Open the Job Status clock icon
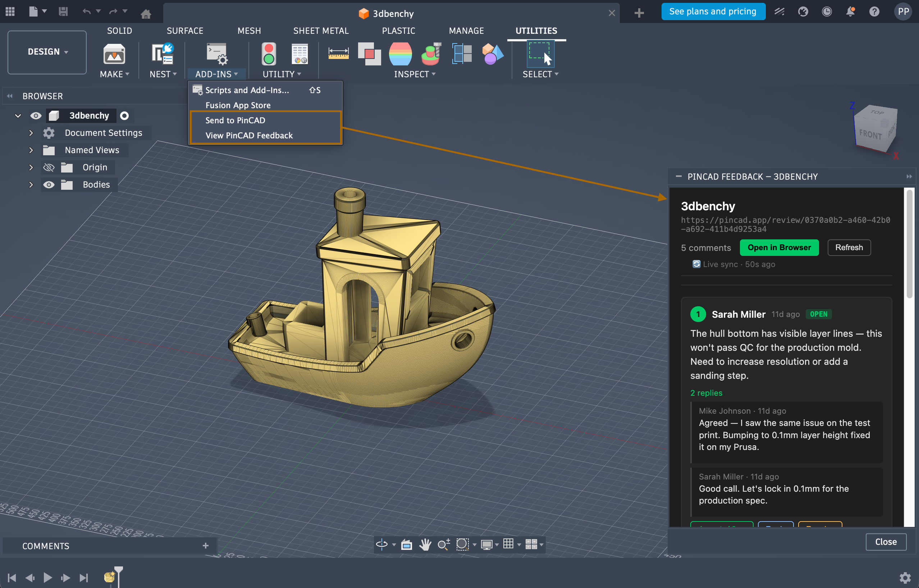Image resolution: width=919 pixels, height=588 pixels. tap(827, 12)
